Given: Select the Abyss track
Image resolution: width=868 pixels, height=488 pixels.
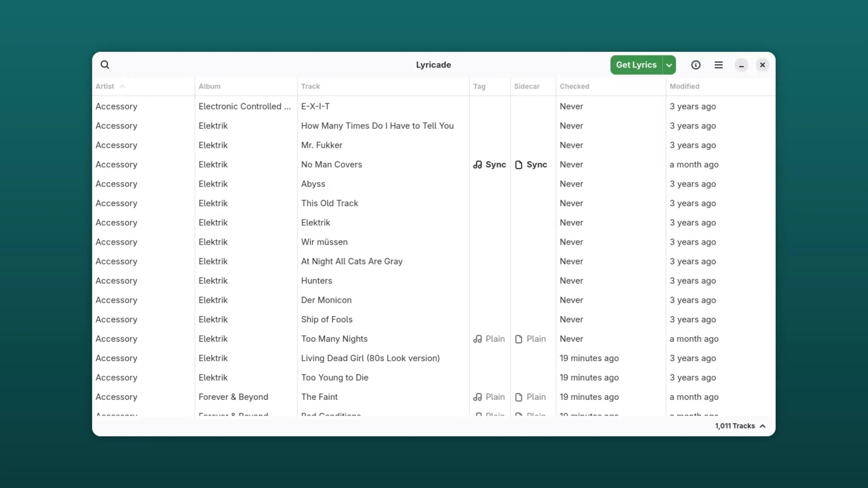Looking at the screenshot, I should click(x=313, y=184).
